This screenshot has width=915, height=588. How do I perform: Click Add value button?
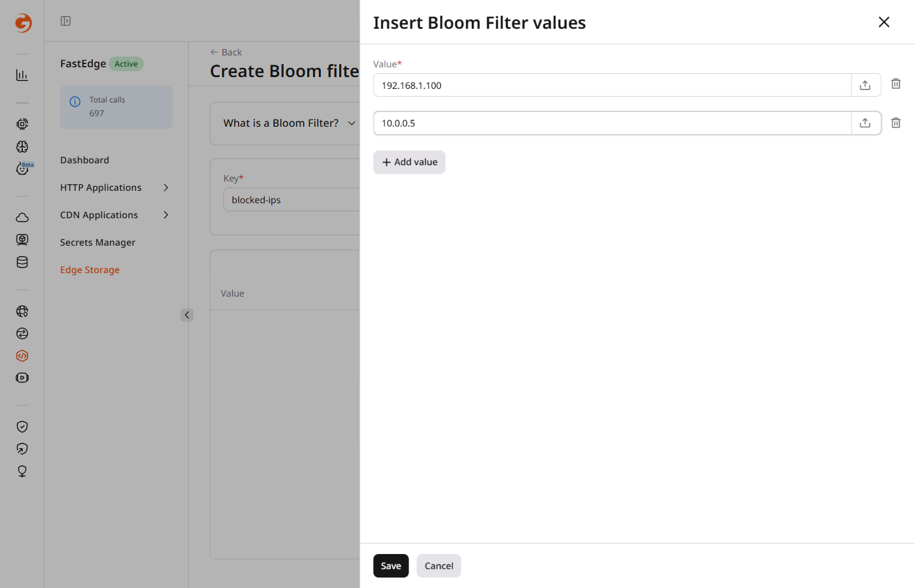pyautogui.click(x=409, y=162)
